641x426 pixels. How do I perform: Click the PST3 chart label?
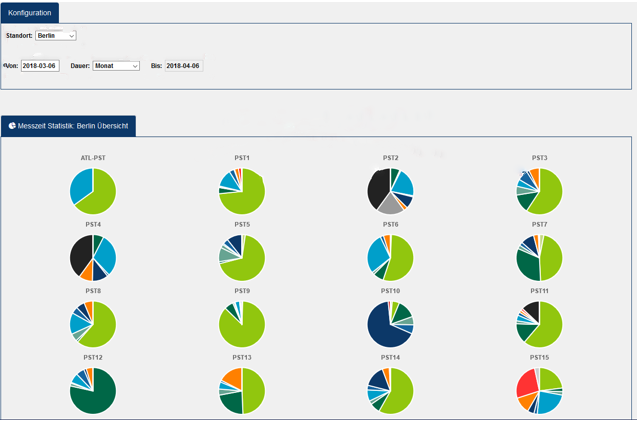539,158
